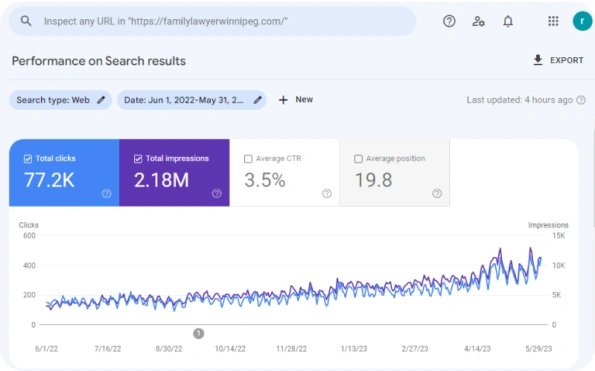Select the 19.8 average position value
The height and width of the screenshot is (371, 595).
click(x=373, y=180)
